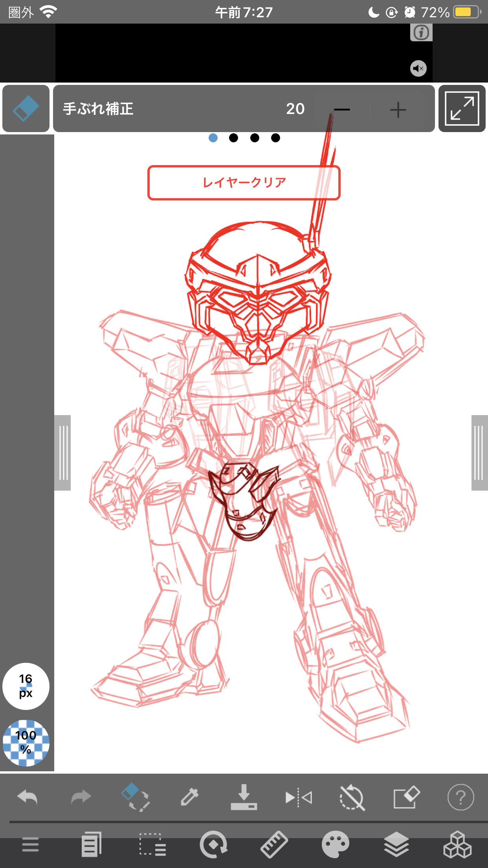The height and width of the screenshot is (868, 488).
Task: Enter fullscreen canvas mode with expand icon
Action: (x=462, y=108)
